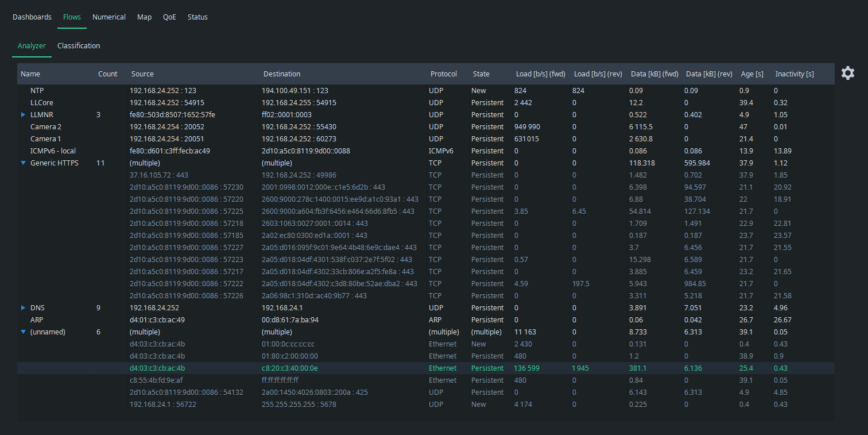The image size is (868, 435).
Task: Switch to the Dashboards tab
Action: [x=32, y=17]
